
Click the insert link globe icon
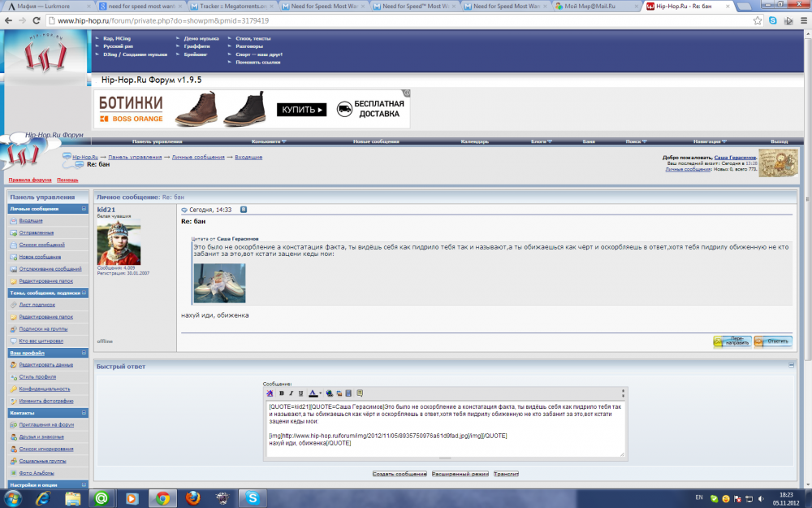tap(330, 393)
